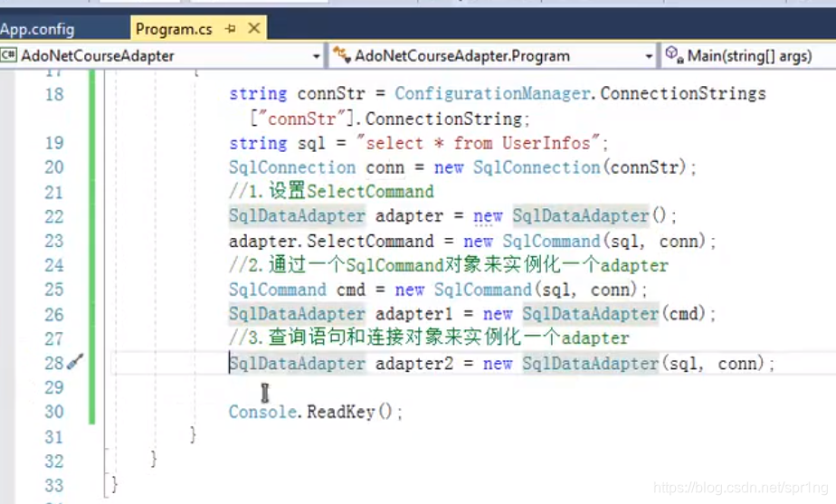Viewport: 836px width, 504px height.
Task: Click the screwdriver quick actions icon on line 28
Action: pyautogui.click(x=75, y=362)
